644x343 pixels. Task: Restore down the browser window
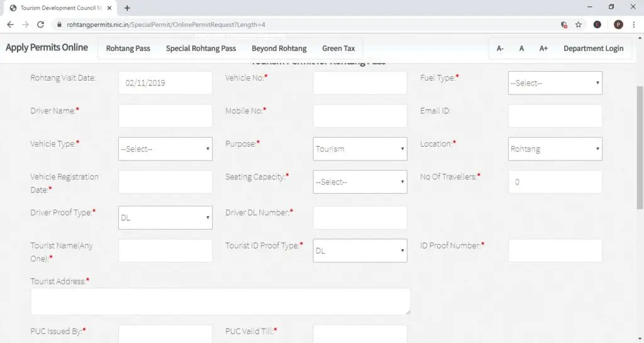pos(611,7)
